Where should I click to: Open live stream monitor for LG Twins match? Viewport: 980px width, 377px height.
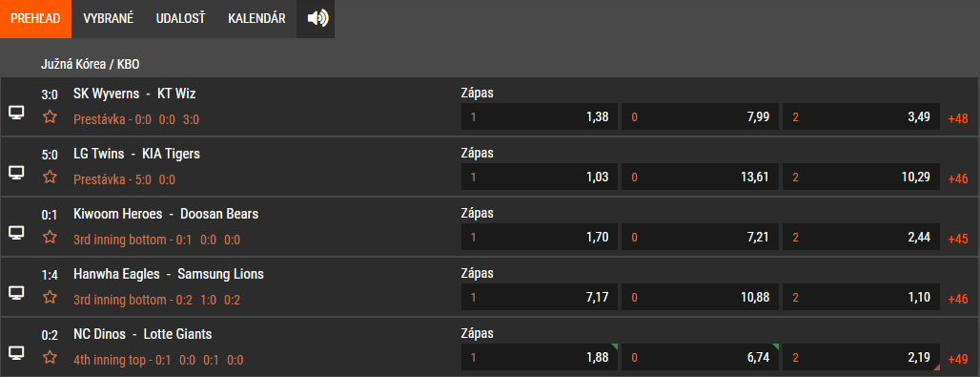click(16, 174)
